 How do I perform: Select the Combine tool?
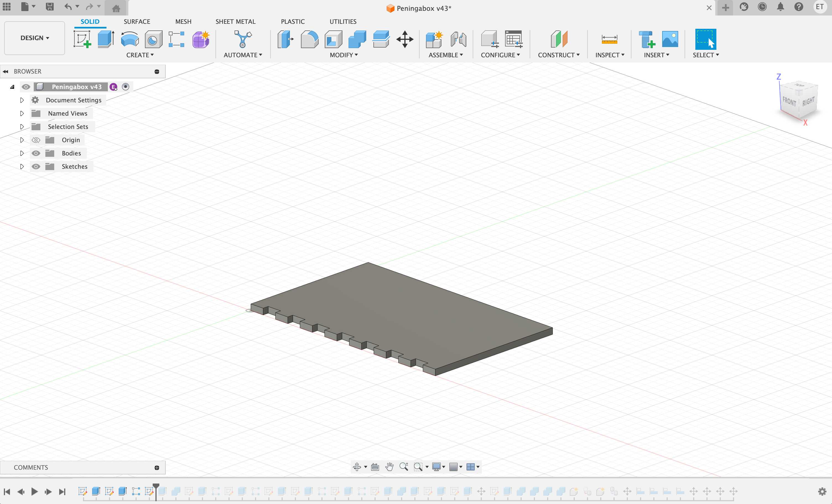pos(357,39)
